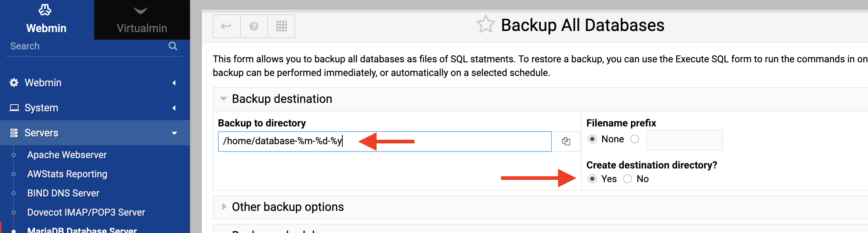Image resolution: width=868 pixels, height=233 pixels.
Task: Select Yes for Create destination directory
Action: tap(593, 179)
